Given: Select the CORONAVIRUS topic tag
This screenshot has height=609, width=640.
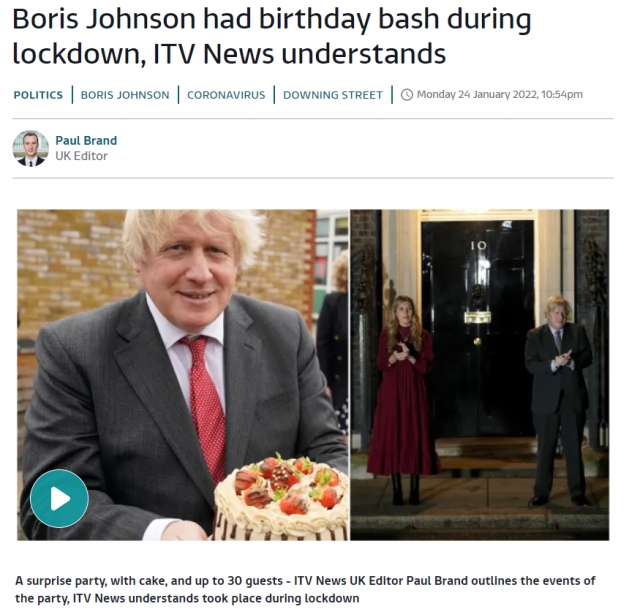Looking at the screenshot, I should [226, 95].
